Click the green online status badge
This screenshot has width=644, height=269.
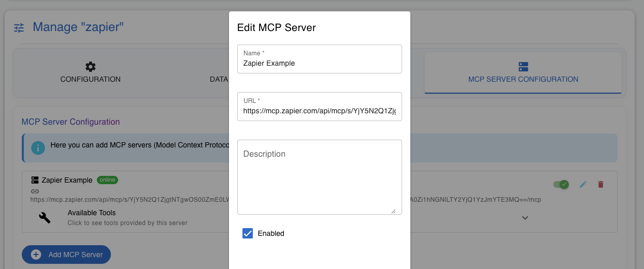108,180
